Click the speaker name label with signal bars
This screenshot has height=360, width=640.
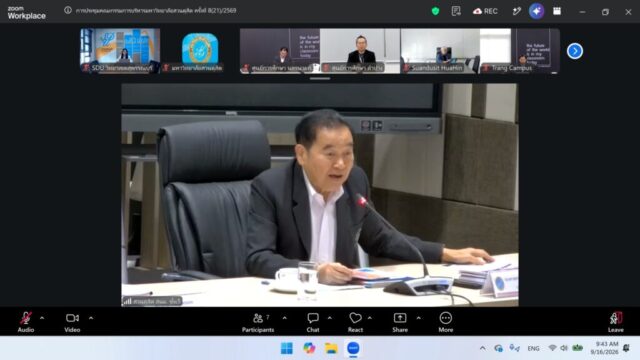[x=152, y=302]
